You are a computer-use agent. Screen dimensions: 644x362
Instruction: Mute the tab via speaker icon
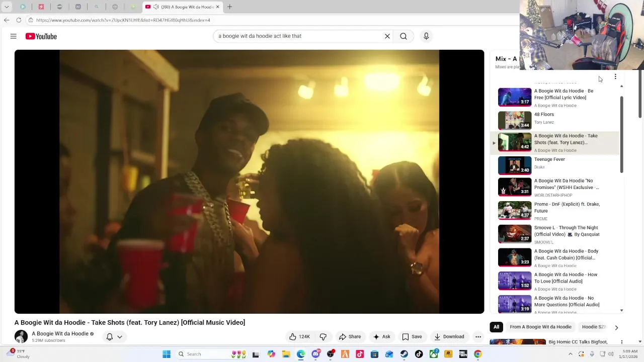155,7
